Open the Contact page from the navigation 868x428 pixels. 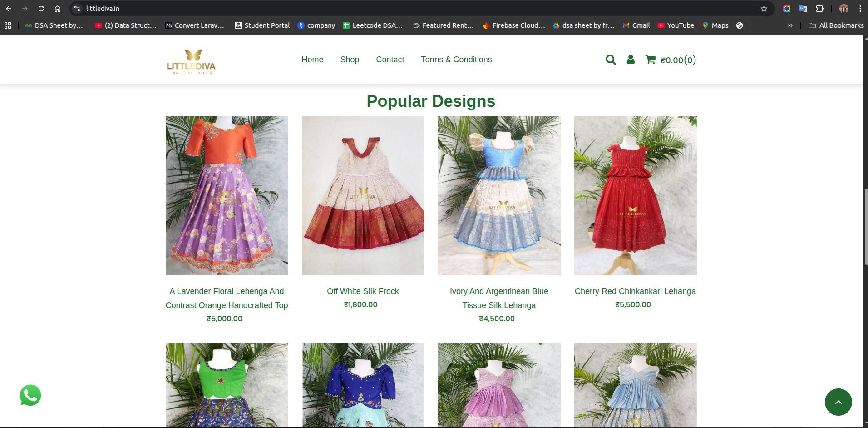390,60
